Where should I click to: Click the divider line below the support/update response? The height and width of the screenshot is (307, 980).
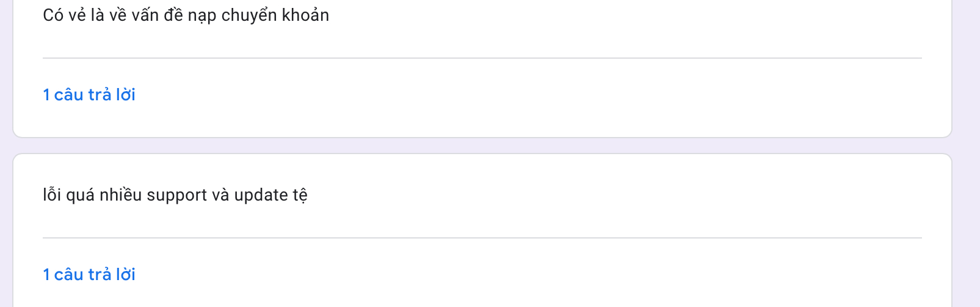point(482,238)
